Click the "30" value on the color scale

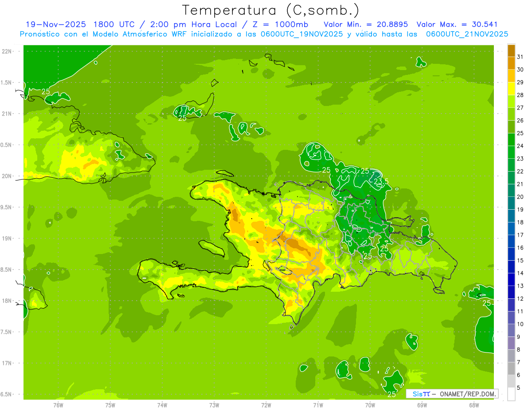[520, 70]
